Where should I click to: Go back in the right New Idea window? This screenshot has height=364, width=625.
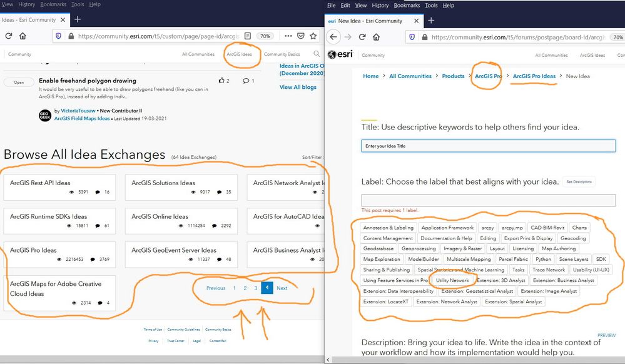[x=333, y=37]
